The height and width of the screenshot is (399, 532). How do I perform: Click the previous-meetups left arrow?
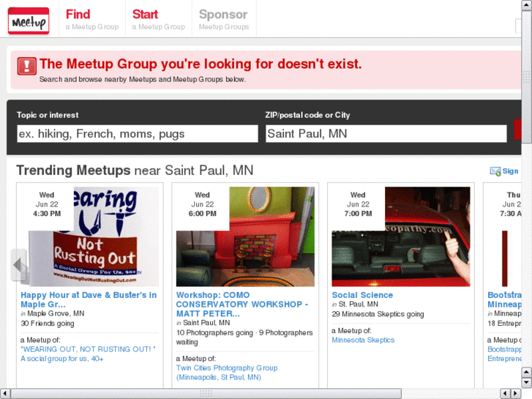pos(18,265)
